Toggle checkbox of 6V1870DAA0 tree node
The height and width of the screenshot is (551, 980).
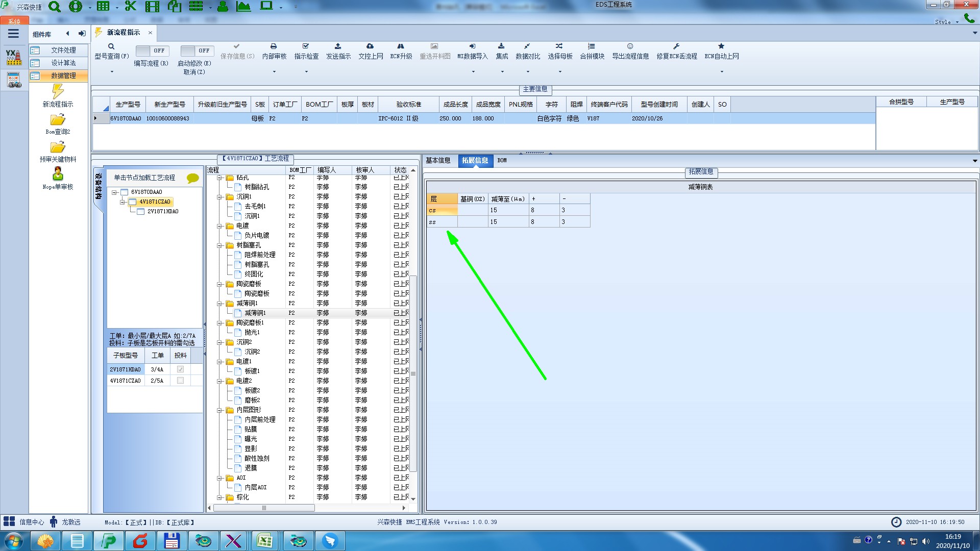pos(124,192)
